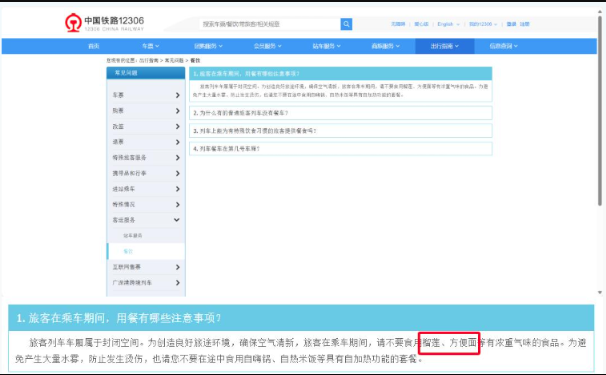Select 站车服务 sub-item under 客运服务
This screenshot has height=375, width=606.
(x=133, y=235)
